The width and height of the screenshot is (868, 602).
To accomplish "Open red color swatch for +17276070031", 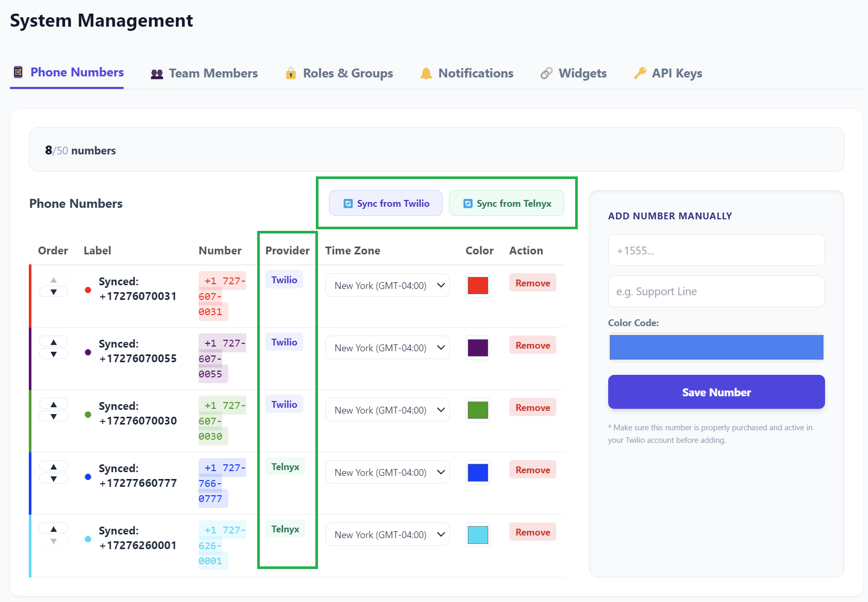I will (478, 285).
